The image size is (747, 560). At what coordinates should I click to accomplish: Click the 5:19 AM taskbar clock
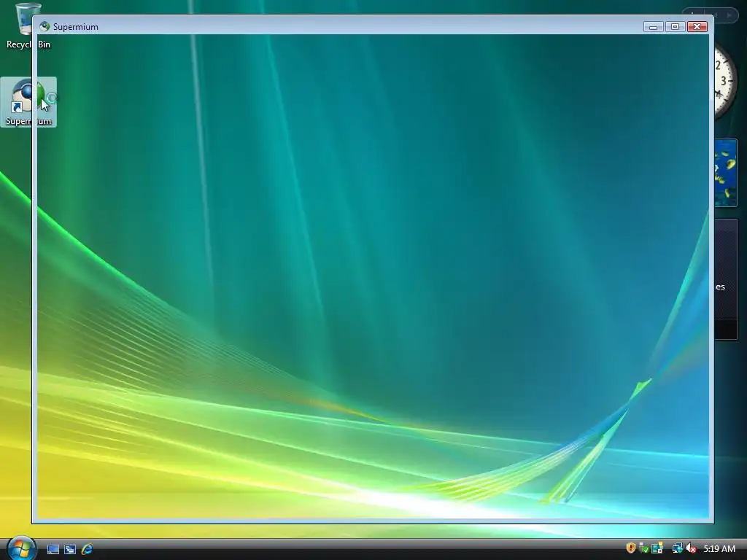point(719,548)
